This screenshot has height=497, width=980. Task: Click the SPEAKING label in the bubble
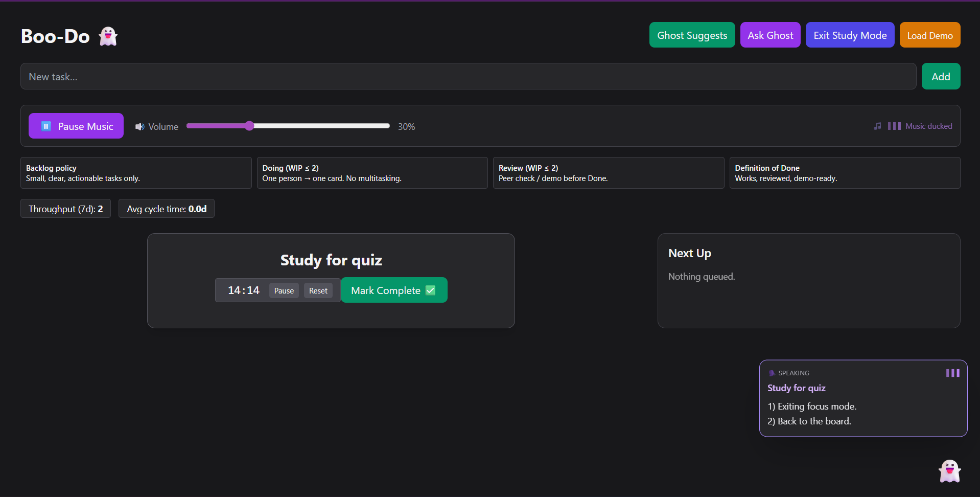pos(794,373)
